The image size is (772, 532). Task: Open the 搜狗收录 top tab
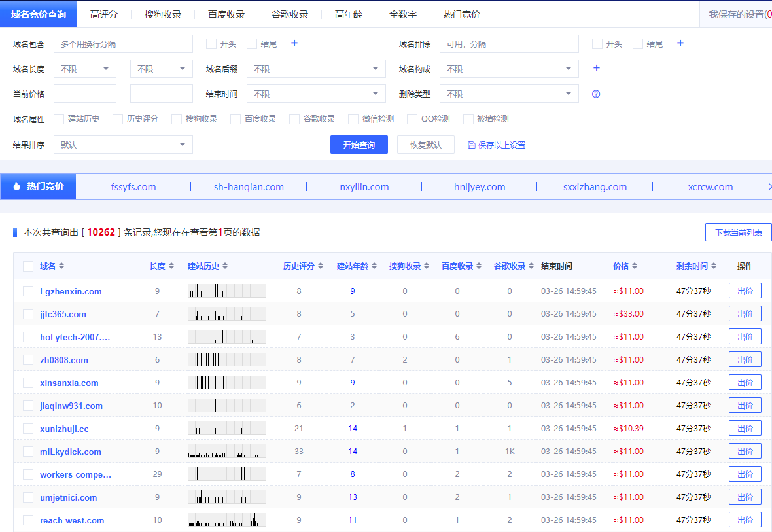point(163,15)
